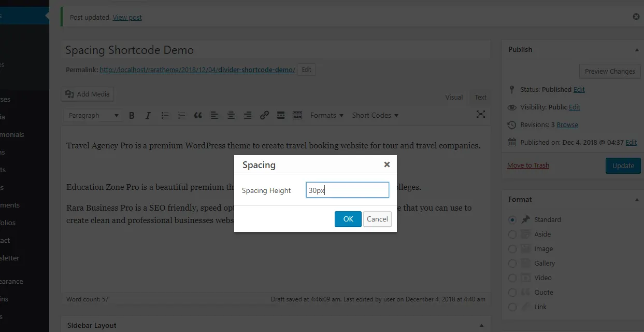Click Add Media button
644x332 pixels.
(x=87, y=94)
